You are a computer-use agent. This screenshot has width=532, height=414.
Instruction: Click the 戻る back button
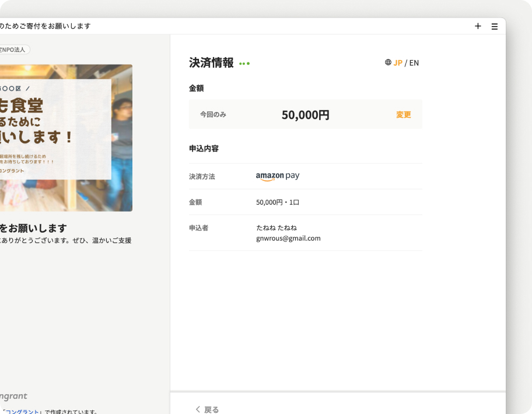click(x=207, y=409)
